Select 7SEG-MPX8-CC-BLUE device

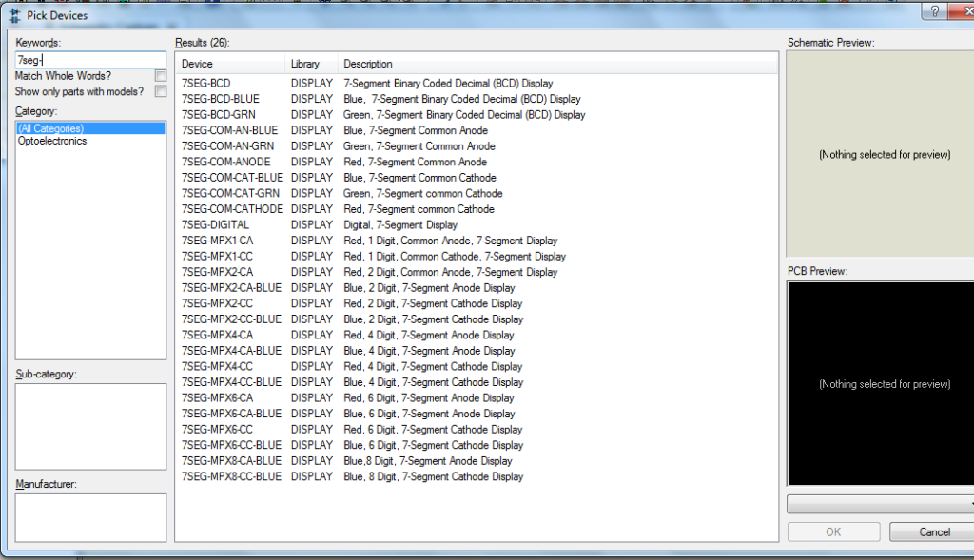click(231, 476)
